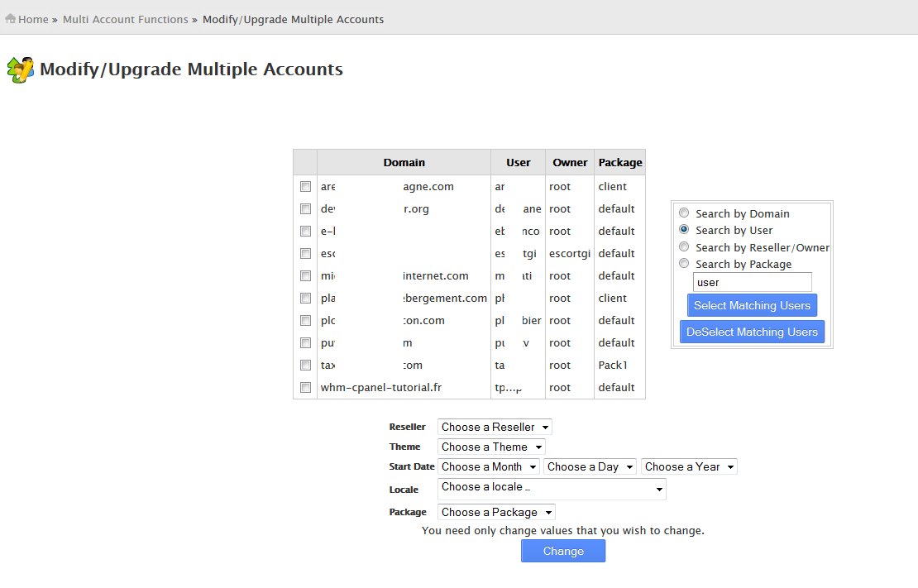Viewport: 918px width, 588px height.
Task: Expand the Choose a Month dropdown
Action: pyautogui.click(x=488, y=466)
